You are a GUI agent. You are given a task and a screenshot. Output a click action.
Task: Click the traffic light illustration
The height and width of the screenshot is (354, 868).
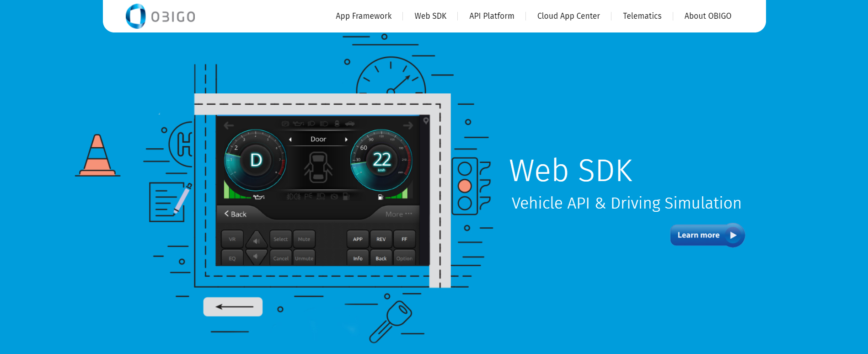465,186
